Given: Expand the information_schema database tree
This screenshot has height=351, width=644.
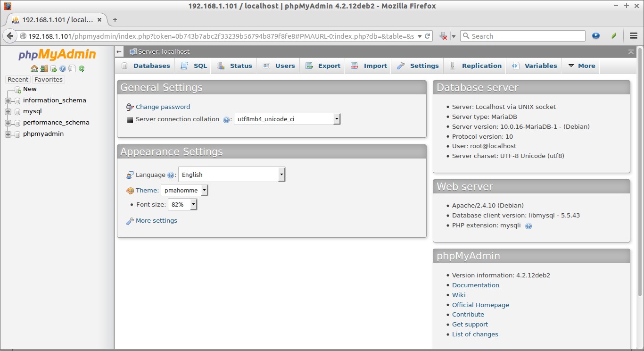Looking at the screenshot, I should 8,100.
